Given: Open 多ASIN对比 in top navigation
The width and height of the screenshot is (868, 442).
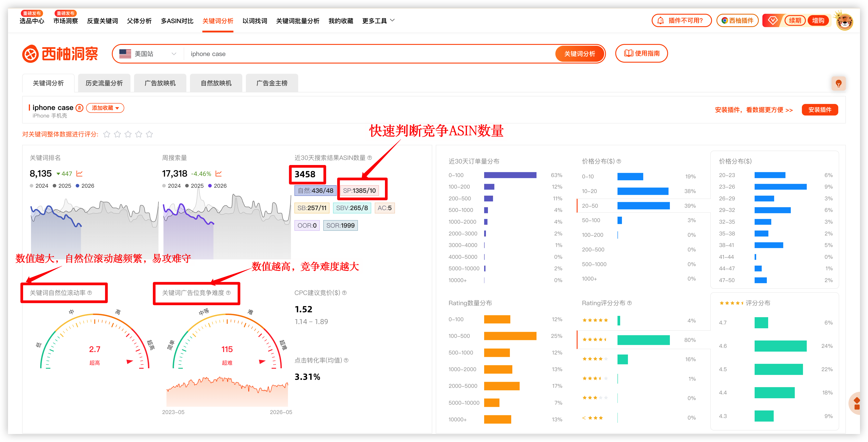Looking at the screenshot, I should pos(177,21).
